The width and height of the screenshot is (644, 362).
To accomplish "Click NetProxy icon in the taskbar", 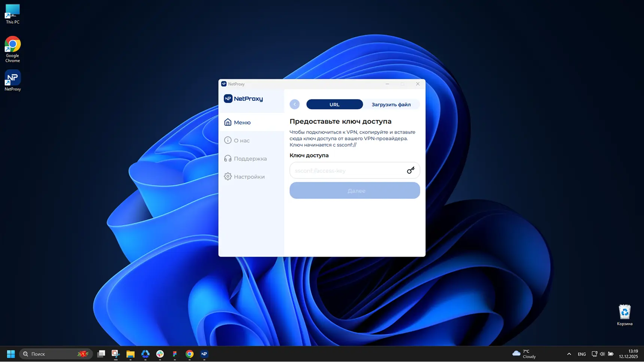I will tap(204, 354).
